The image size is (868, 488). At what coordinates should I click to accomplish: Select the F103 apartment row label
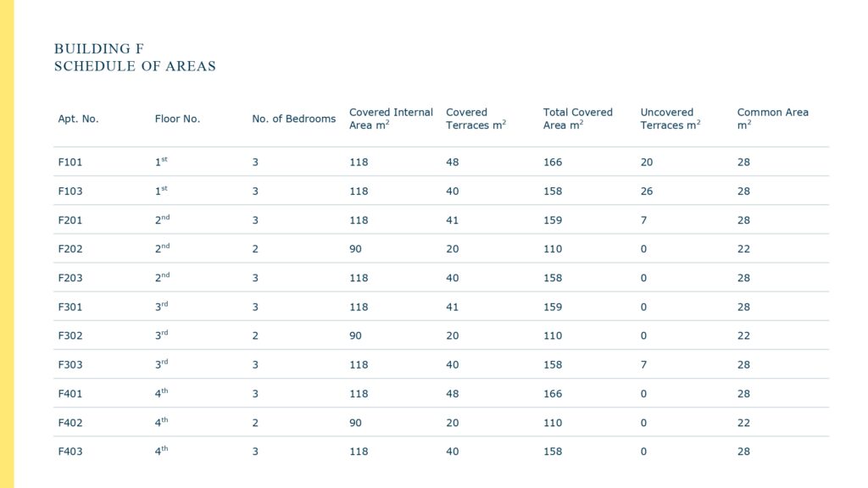70,191
